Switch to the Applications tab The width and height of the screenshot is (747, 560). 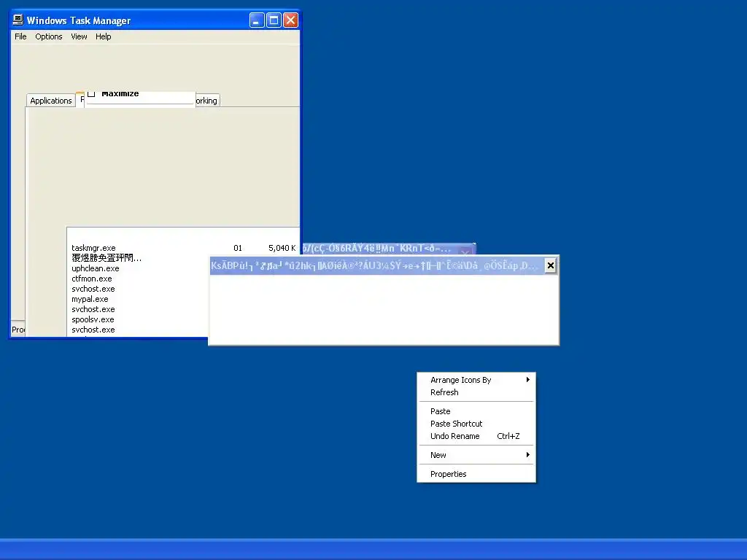pyautogui.click(x=51, y=101)
